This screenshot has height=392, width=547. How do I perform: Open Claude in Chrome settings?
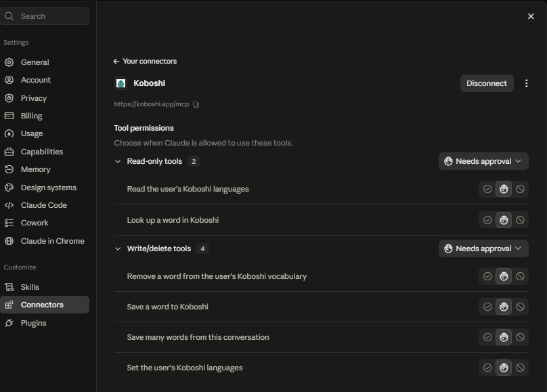tap(45, 241)
